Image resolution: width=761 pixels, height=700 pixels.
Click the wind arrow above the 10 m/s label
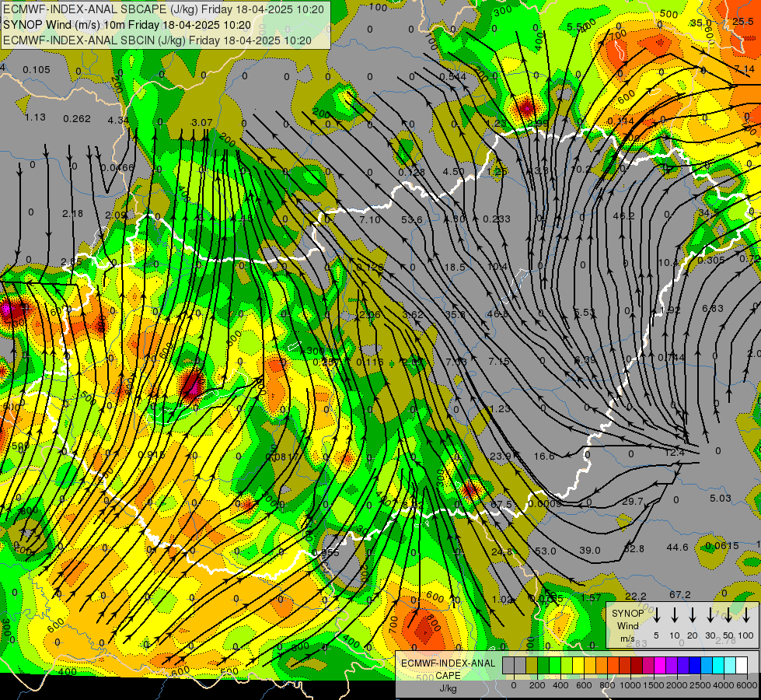click(x=675, y=615)
